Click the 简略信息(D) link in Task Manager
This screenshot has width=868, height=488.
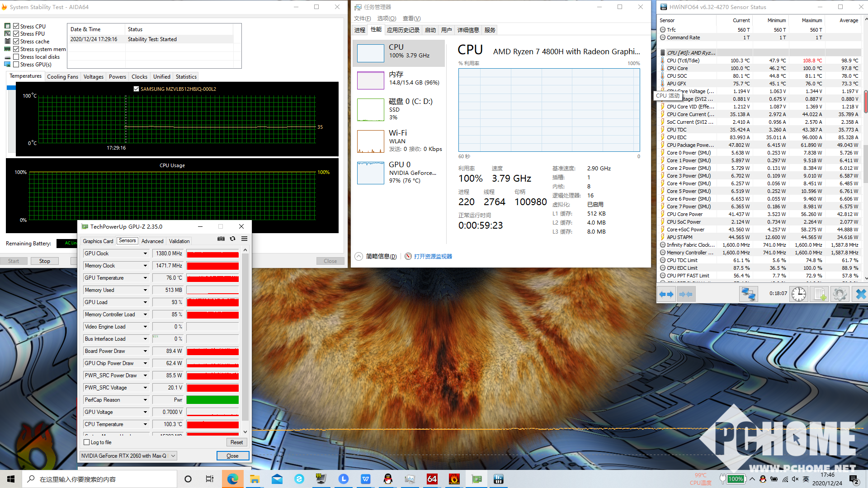point(381,257)
